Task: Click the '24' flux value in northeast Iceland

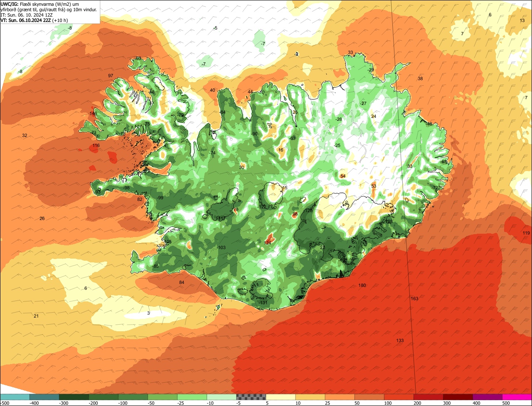Action: point(374,116)
